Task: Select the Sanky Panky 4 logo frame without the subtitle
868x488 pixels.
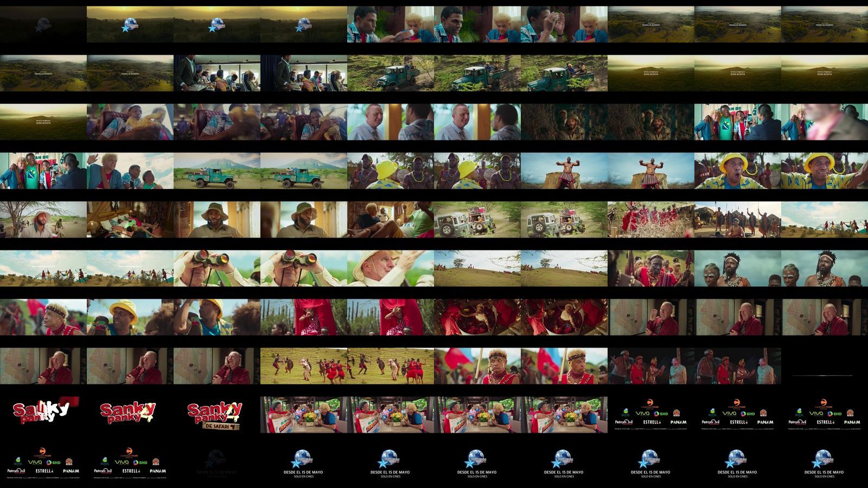Action: tap(130, 415)
